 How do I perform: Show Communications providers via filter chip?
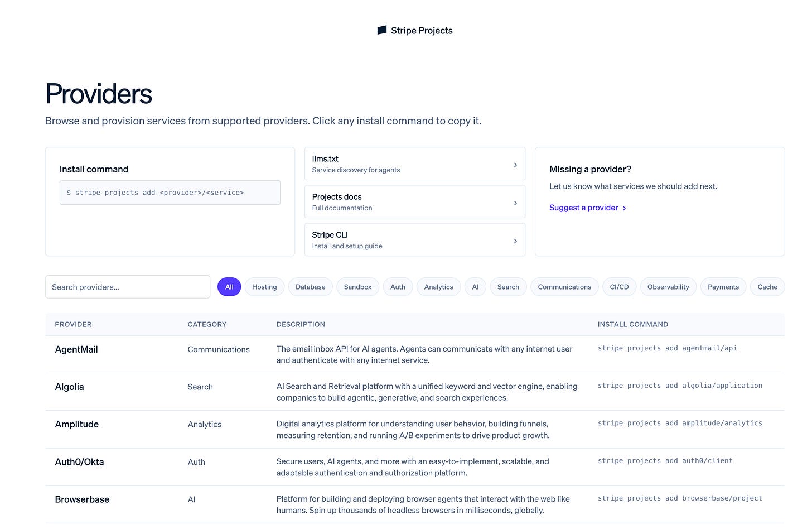(564, 287)
